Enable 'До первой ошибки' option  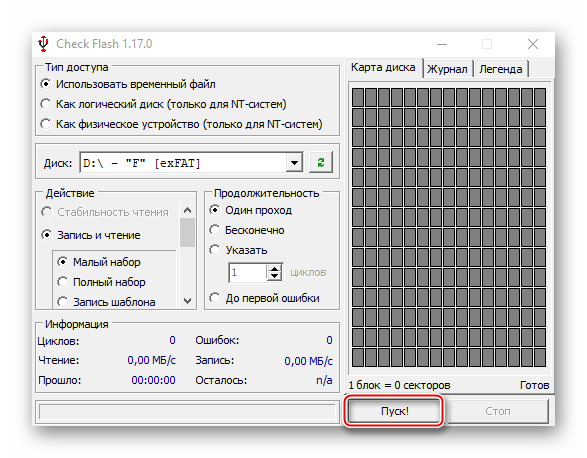click(264, 298)
